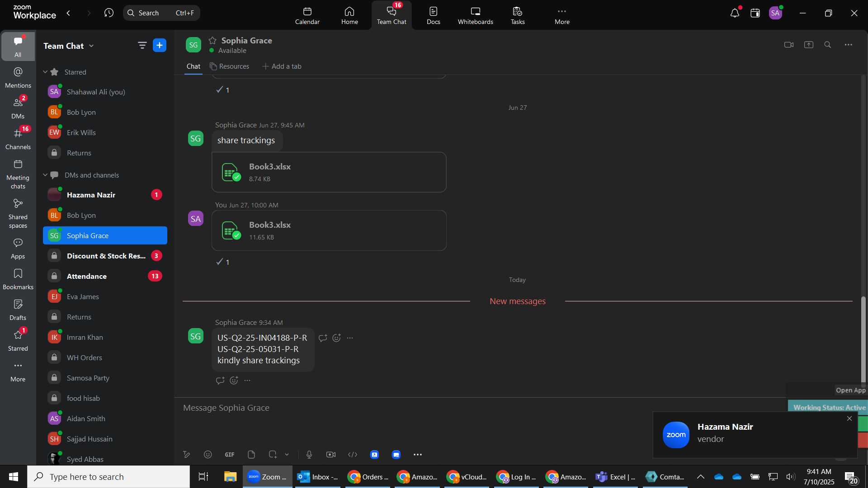The image size is (868, 488).
Task: Click the Windows Start button
Action: 14,477
